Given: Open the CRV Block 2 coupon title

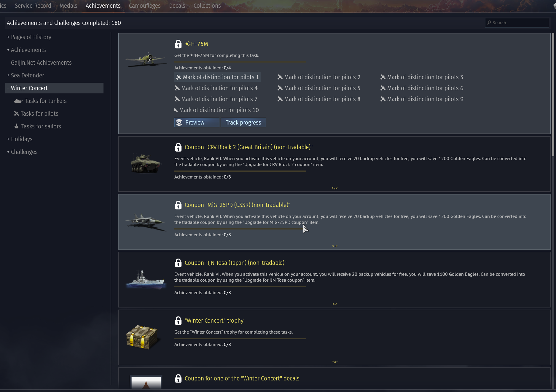Looking at the screenshot, I should click(248, 147).
